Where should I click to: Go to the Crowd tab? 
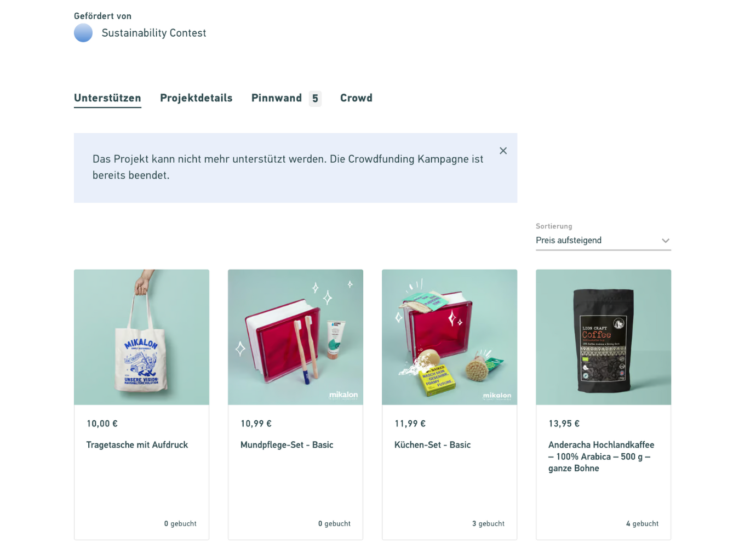click(x=356, y=98)
